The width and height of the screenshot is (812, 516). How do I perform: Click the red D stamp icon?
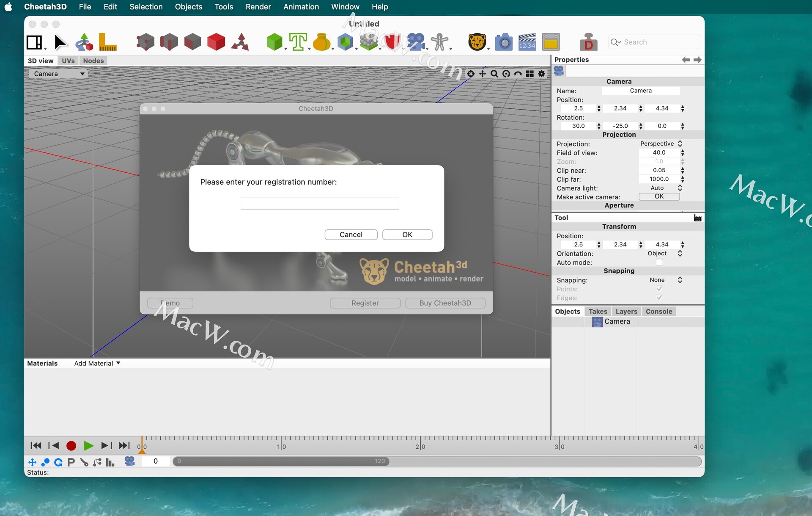click(588, 42)
